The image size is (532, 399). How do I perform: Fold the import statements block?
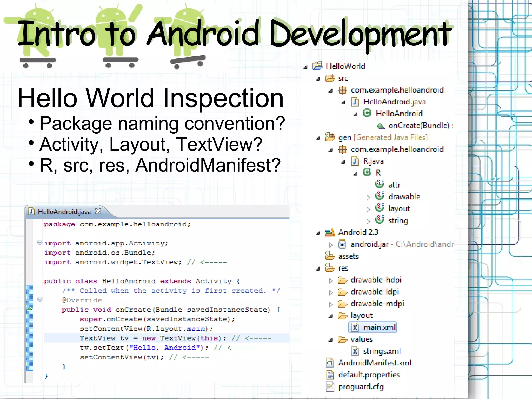40,243
